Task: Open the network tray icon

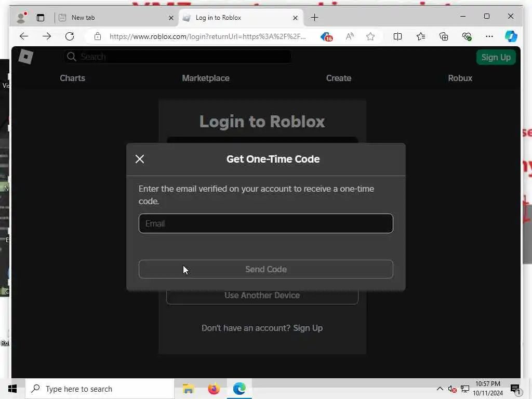Action: click(x=465, y=389)
